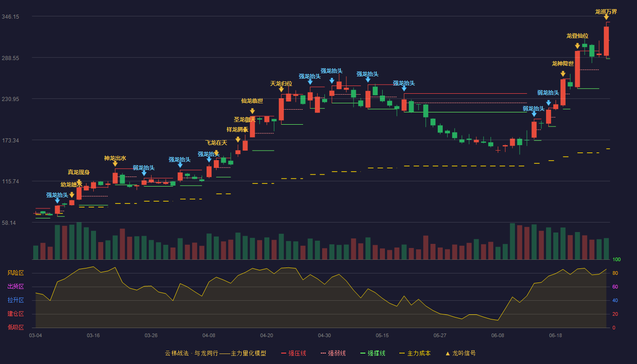Click the 03-26 date label
Screen dimensions: 637x364
point(151,335)
